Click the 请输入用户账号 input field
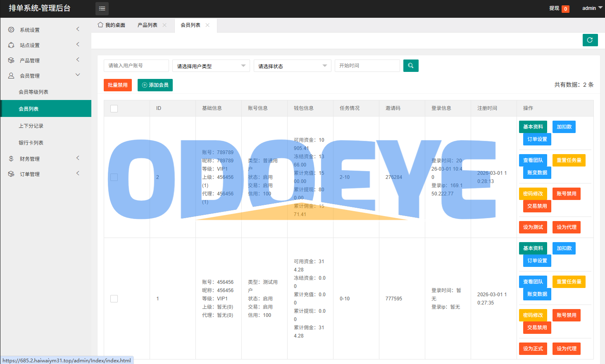 (136, 65)
